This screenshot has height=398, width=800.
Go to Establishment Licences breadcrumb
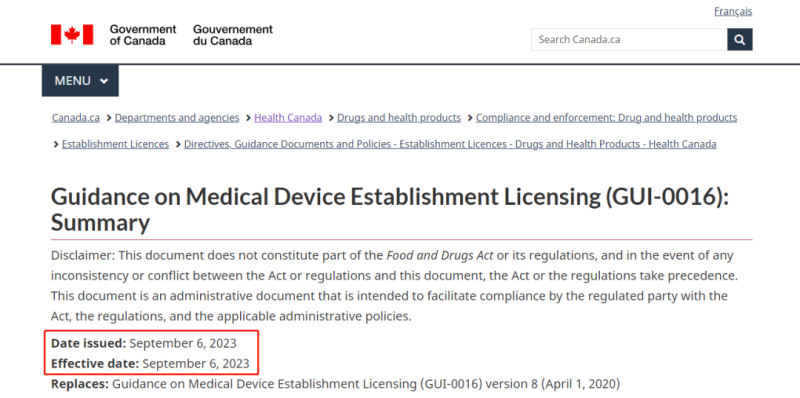115,144
